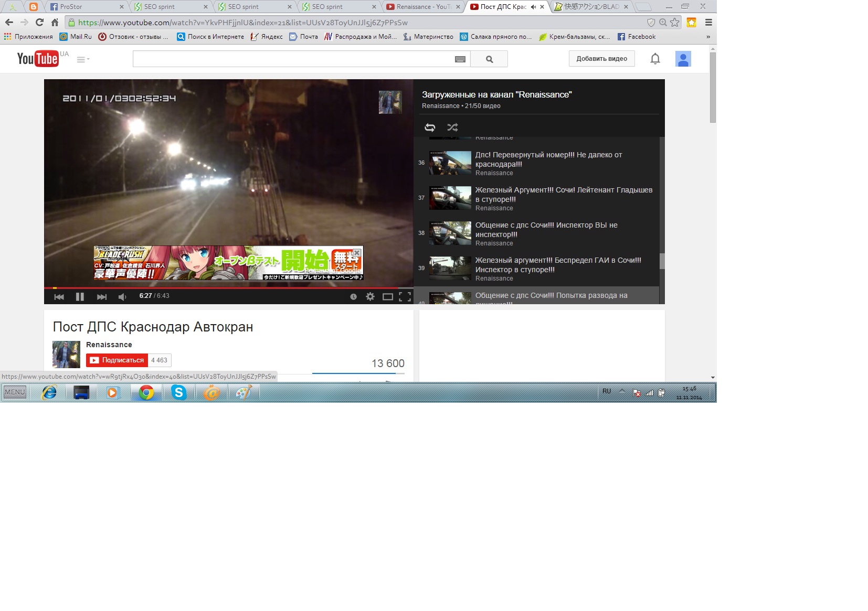Open the player settings gear
This screenshot has width=868, height=611.
(370, 296)
